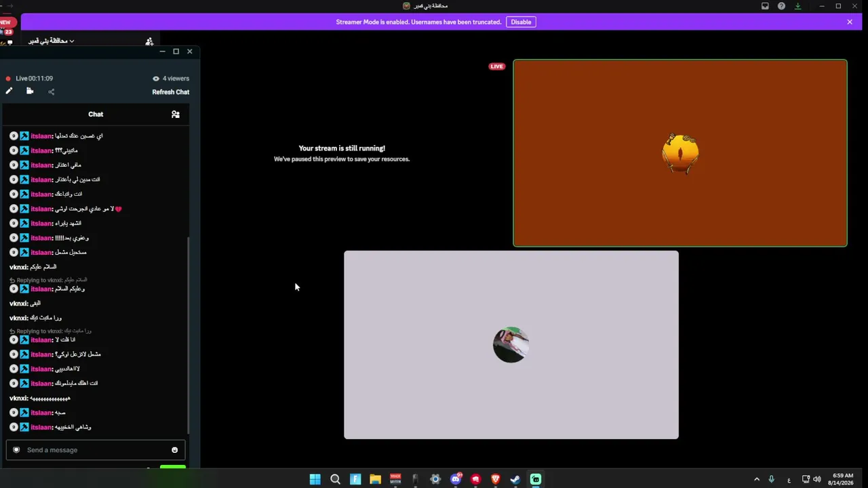Open the emoji picker in message box
Image resolution: width=868 pixels, height=488 pixels.
coord(174,450)
